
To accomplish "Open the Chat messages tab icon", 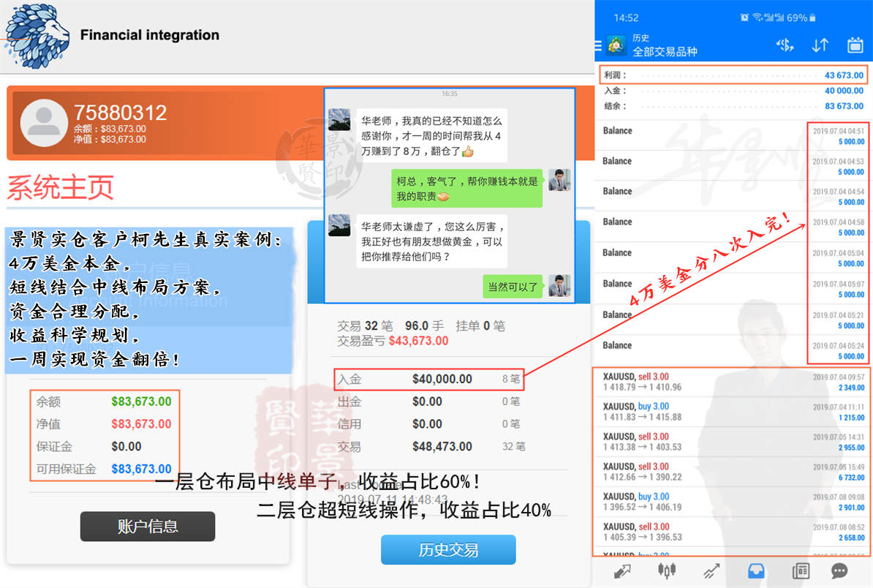I will [x=839, y=570].
